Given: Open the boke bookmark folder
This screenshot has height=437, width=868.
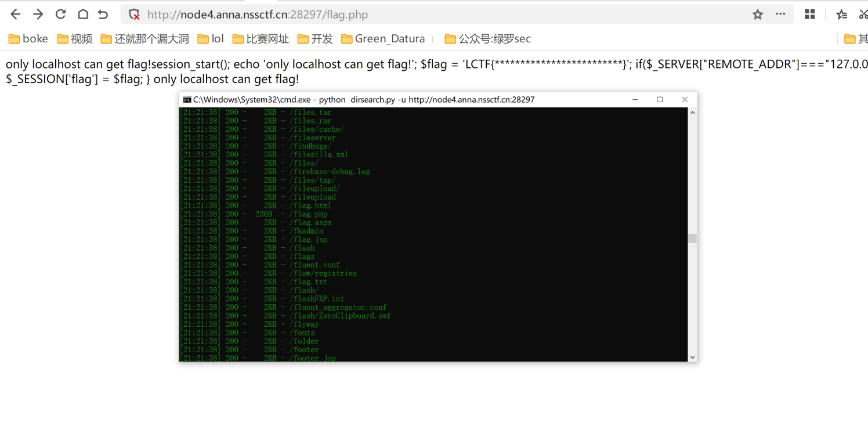Looking at the screenshot, I should click(28, 39).
